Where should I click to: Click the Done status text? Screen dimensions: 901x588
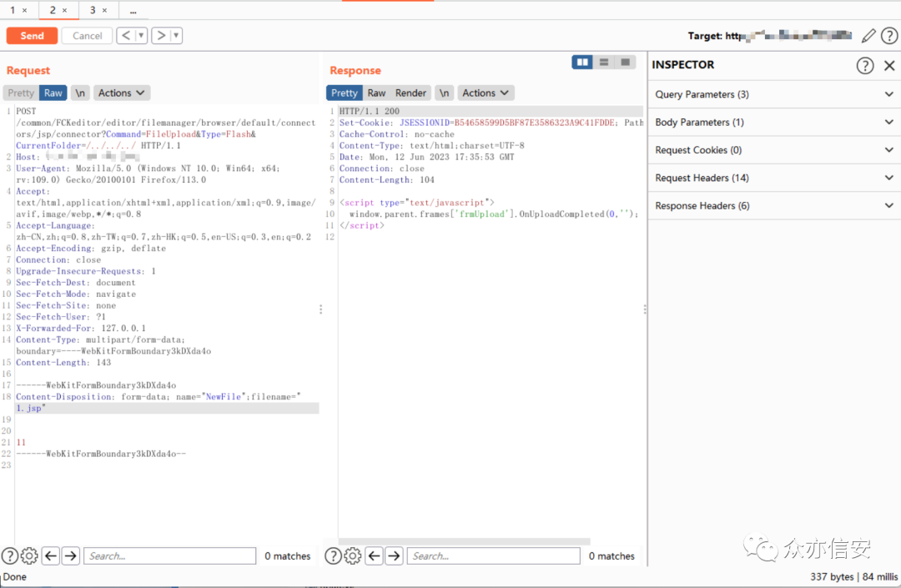coord(15,576)
